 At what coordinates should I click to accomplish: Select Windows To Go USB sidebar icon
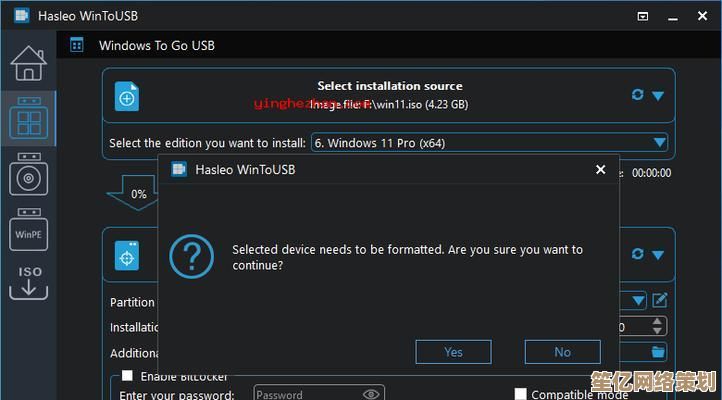[29, 118]
